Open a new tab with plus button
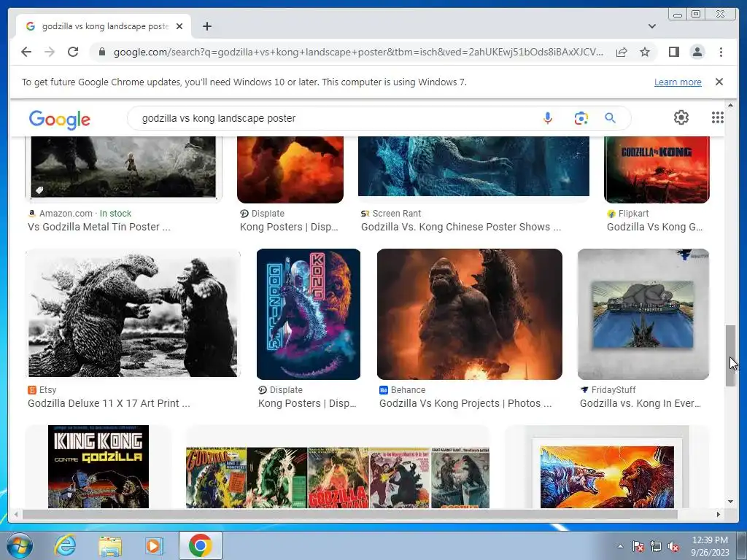747x560 pixels. [206, 26]
